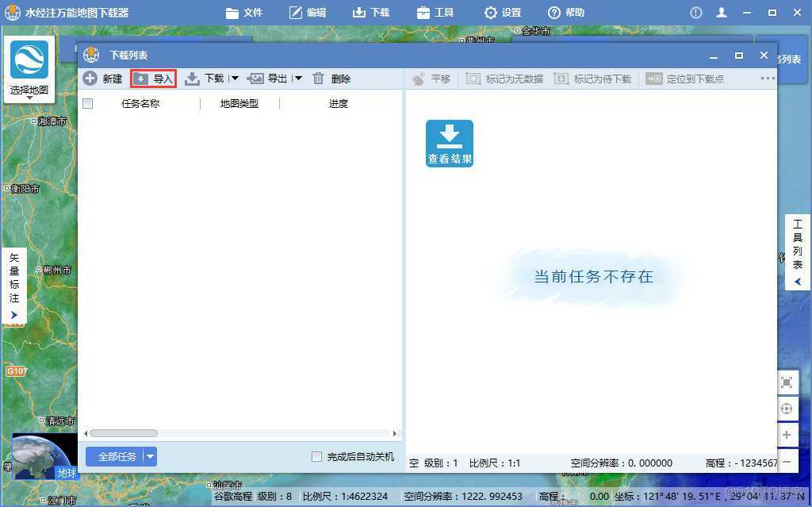Screen dimensions: 812x507
Task: Collapse the 工具列表 tools panel chevron
Action: coord(797,281)
